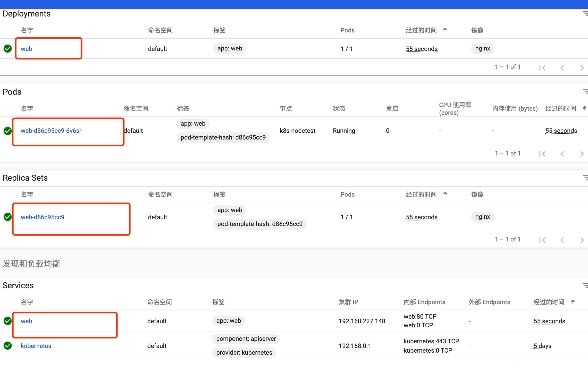Image resolution: width=588 pixels, height=366 pixels.
Task: Toggle sort arrow on Pods 经过的时间 column
Action: (585, 108)
